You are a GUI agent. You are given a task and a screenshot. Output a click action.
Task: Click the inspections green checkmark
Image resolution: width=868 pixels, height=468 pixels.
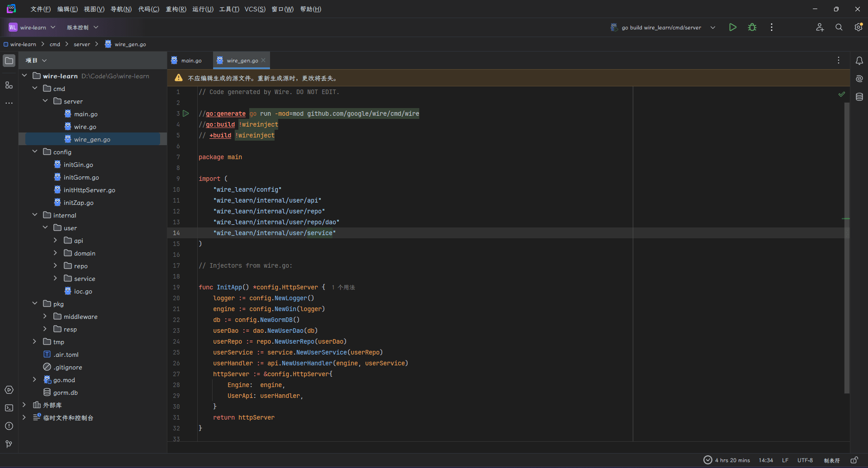842,94
